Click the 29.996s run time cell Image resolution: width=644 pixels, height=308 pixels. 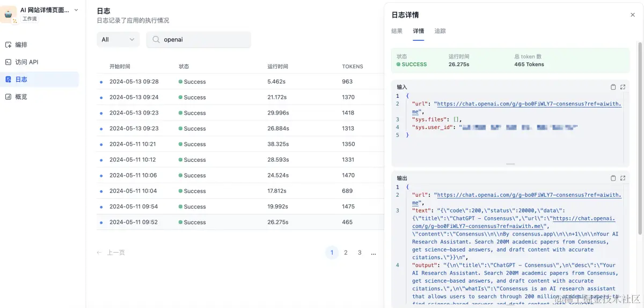(278, 113)
